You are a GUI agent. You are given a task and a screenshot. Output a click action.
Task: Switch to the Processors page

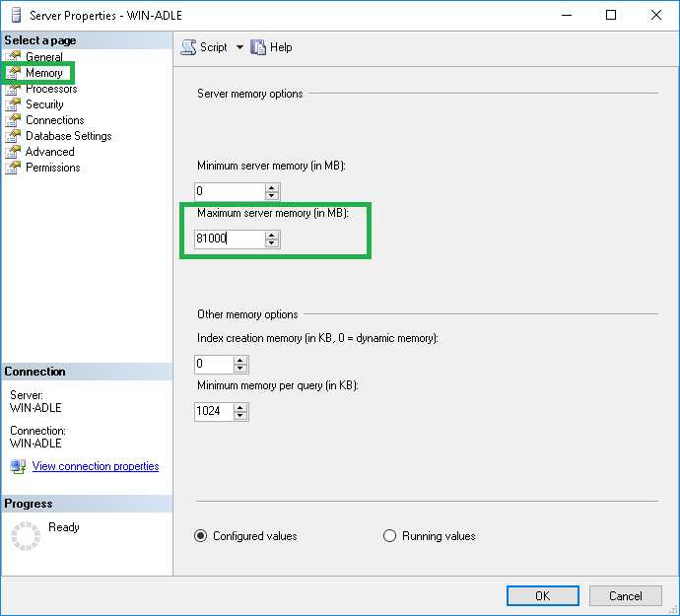(x=51, y=89)
